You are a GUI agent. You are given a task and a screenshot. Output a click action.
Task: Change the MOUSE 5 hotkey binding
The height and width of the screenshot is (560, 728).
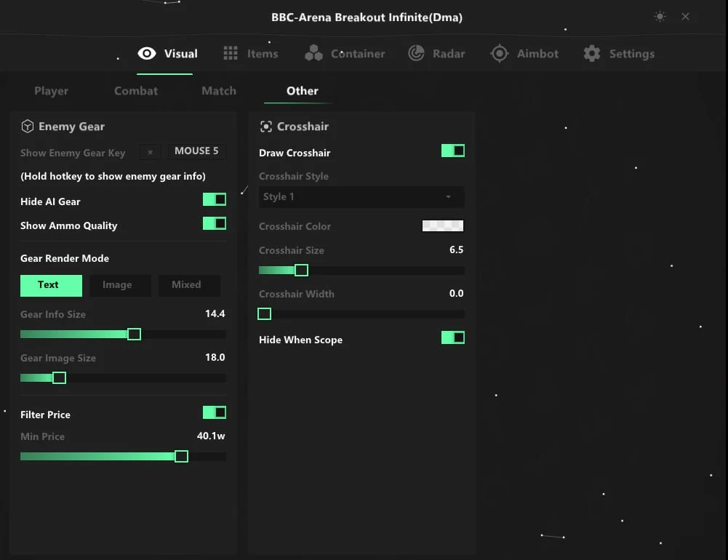(x=196, y=151)
